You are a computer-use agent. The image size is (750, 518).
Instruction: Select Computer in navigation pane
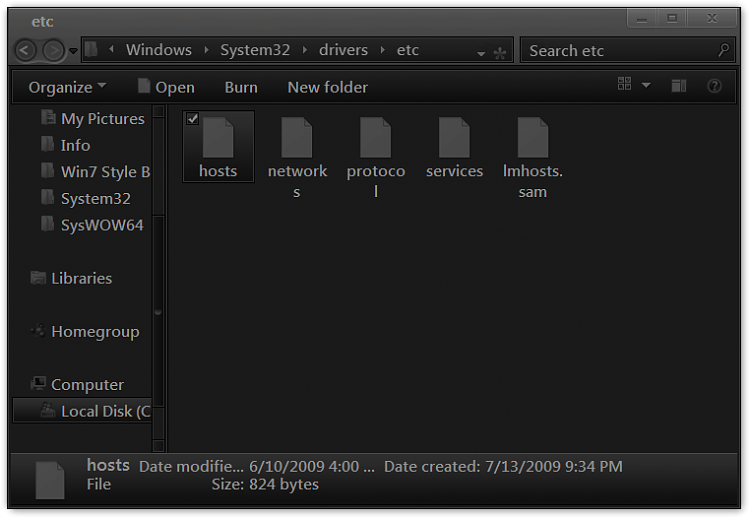(77, 385)
